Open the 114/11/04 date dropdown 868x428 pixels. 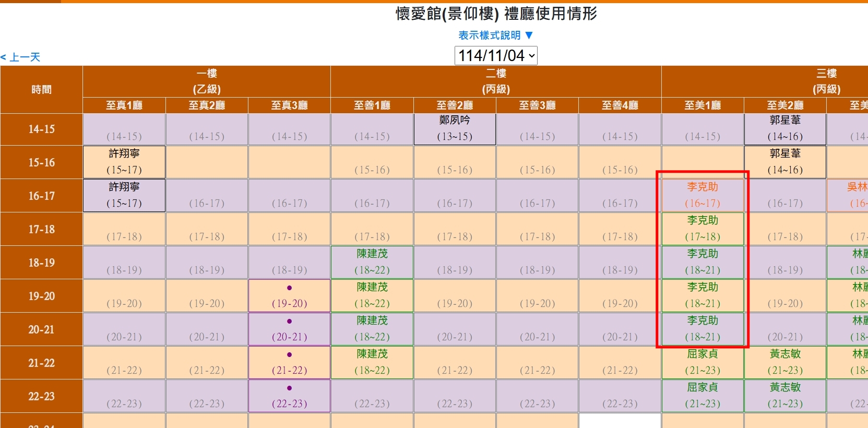[495, 55]
